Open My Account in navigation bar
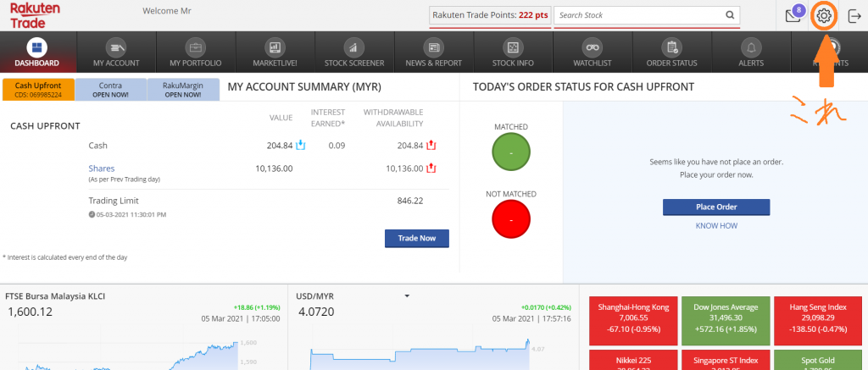This screenshot has width=868, height=370. 116,52
